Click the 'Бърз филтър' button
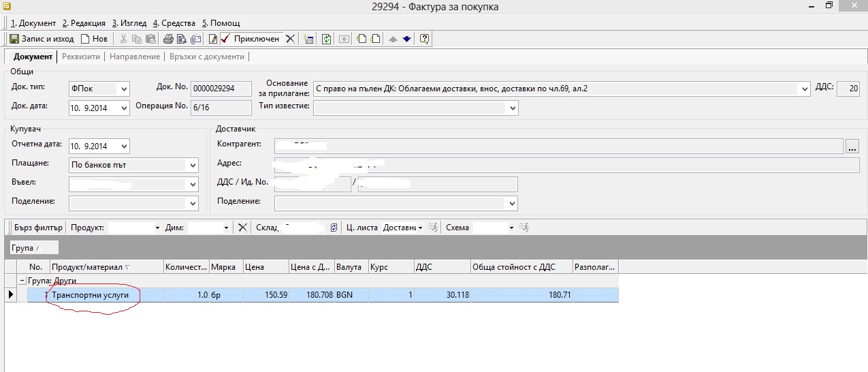Viewport: 868px width, 372px height. [37, 228]
